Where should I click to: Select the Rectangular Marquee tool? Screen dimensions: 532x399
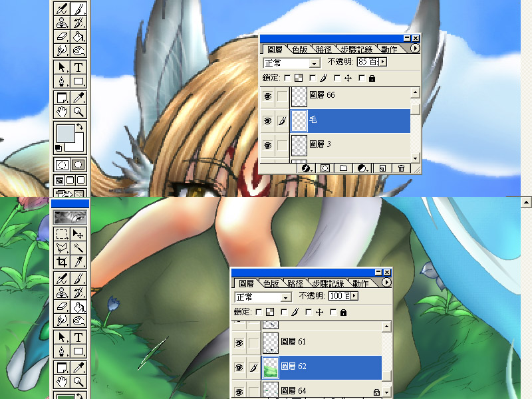(x=61, y=234)
